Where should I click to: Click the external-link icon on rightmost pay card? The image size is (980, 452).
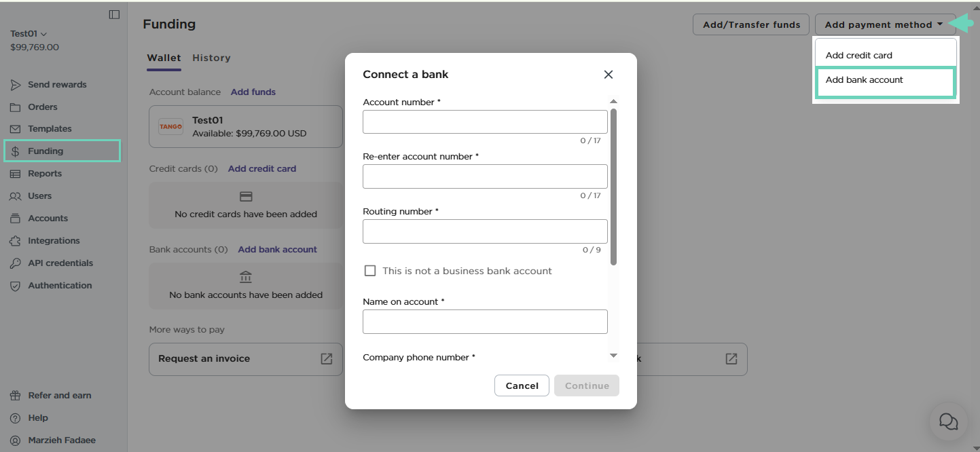click(731, 358)
